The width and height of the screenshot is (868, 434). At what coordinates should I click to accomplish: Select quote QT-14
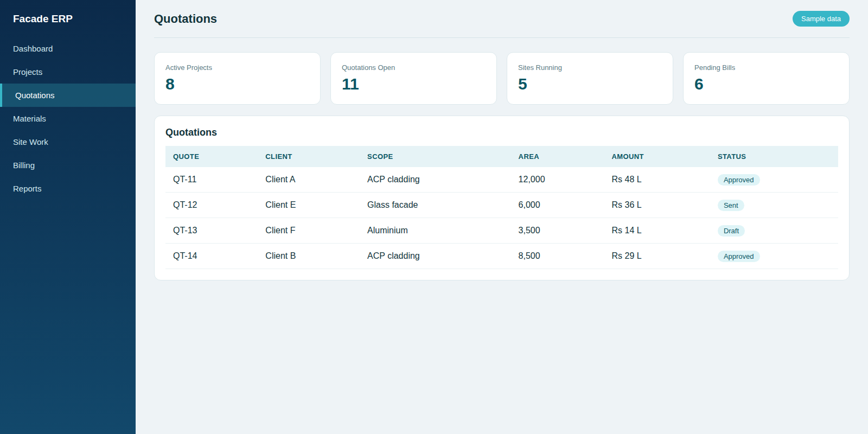click(x=185, y=256)
